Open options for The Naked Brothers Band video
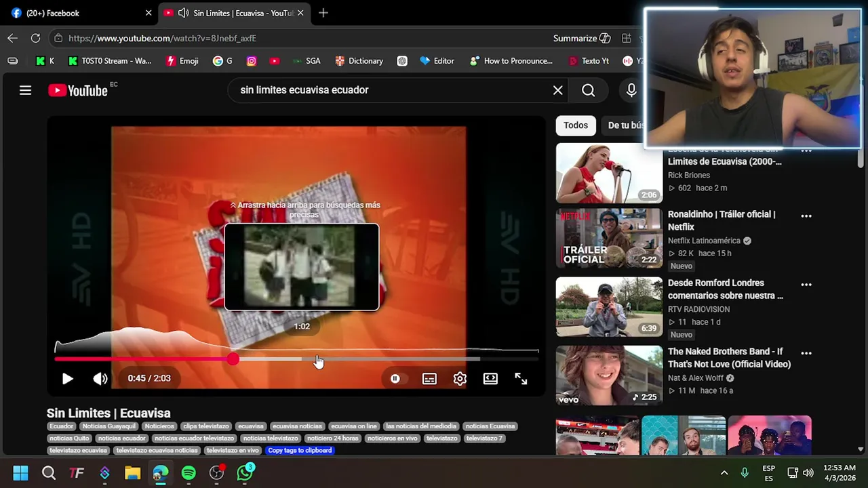This screenshot has height=488, width=868. tap(806, 353)
